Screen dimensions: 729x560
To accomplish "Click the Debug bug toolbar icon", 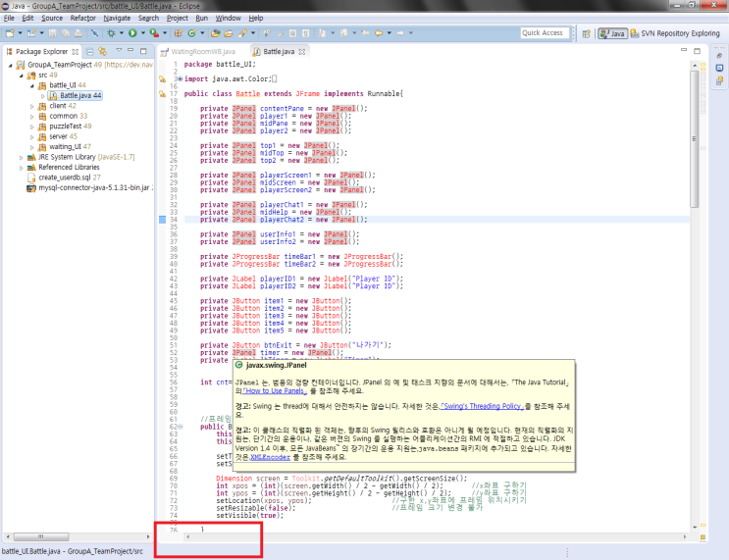I will (x=111, y=33).
